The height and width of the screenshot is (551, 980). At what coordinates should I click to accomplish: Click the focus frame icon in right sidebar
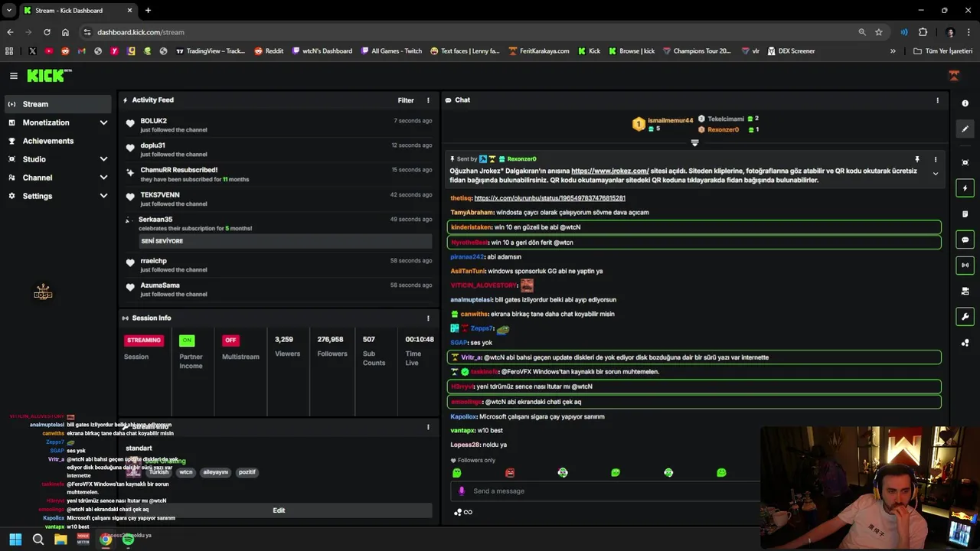pos(965,162)
